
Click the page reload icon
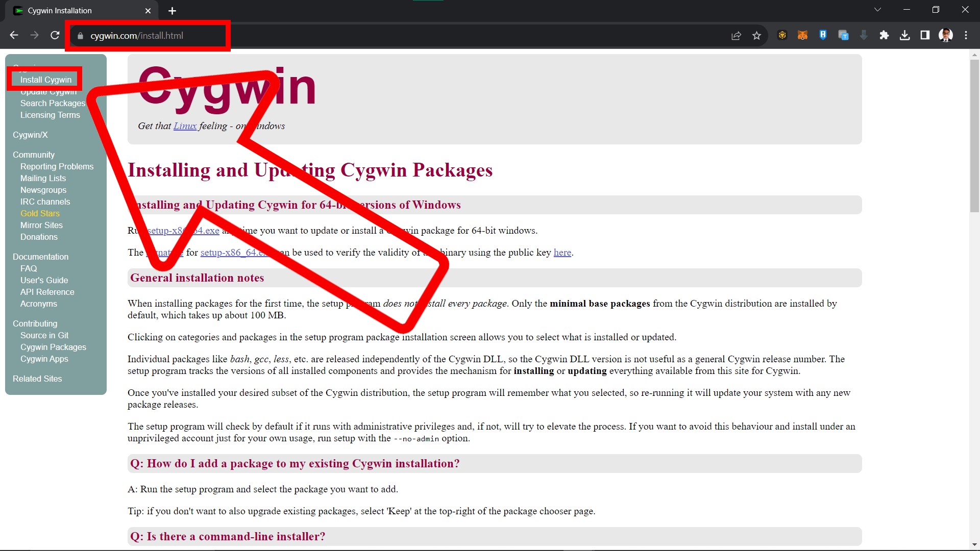(55, 36)
